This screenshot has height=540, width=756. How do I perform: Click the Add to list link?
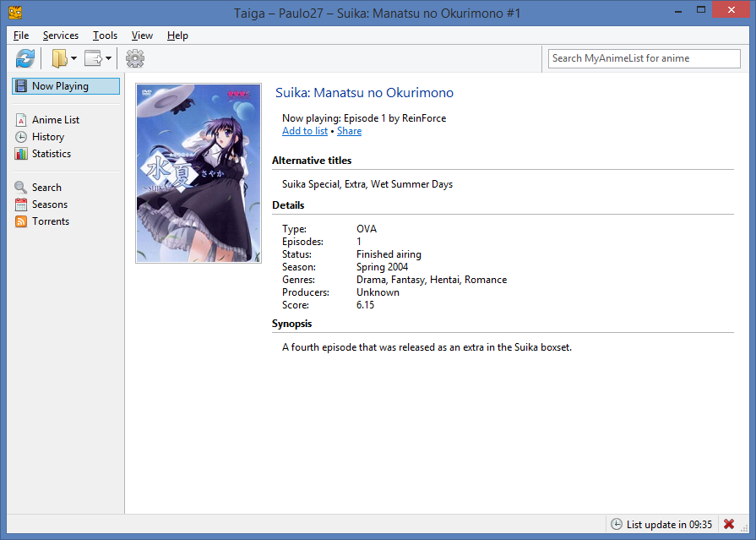click(305, 131)
